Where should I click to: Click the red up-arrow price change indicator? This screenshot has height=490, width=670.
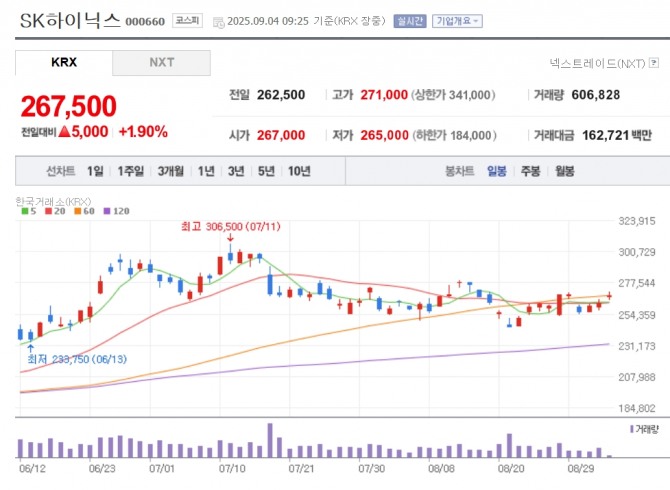click(64, 131)
